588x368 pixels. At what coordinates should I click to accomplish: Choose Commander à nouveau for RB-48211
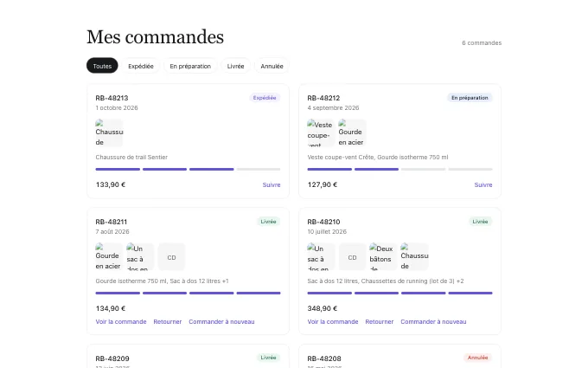coord(221,322)
